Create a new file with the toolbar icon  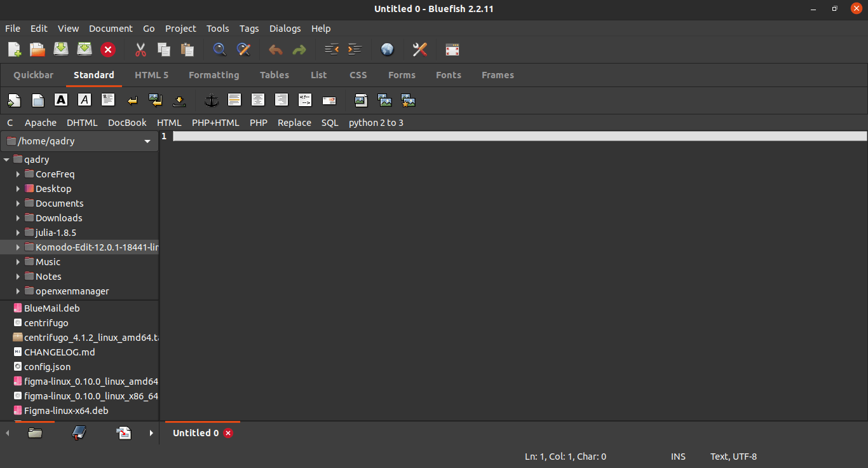point(14,50)
